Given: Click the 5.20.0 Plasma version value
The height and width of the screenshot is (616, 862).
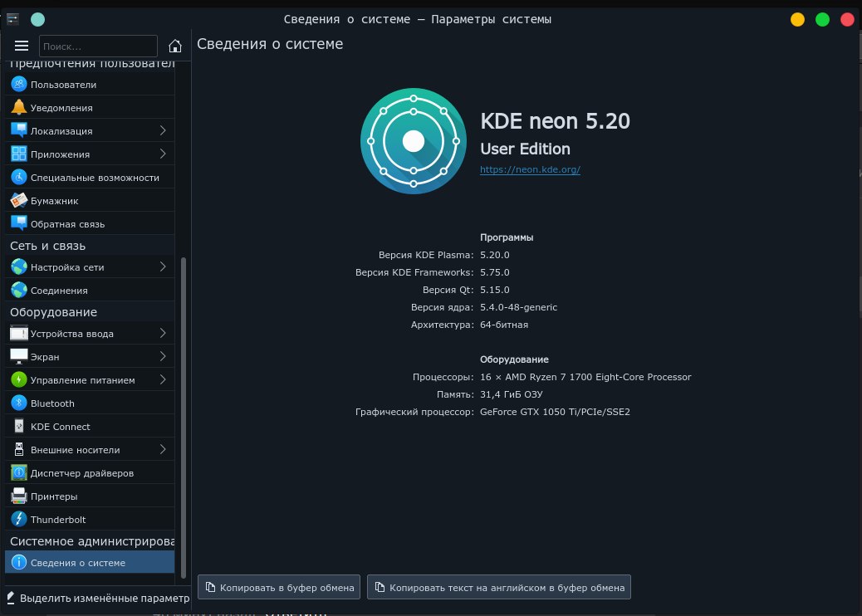Looking at the screenshot, I should [495, 255].
